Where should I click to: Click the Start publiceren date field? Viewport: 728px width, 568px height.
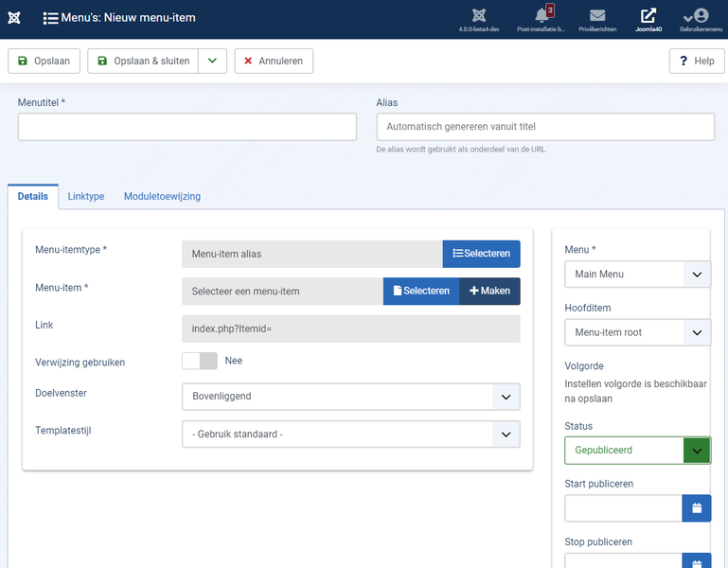pyautogui.click(x=623, y=508)
